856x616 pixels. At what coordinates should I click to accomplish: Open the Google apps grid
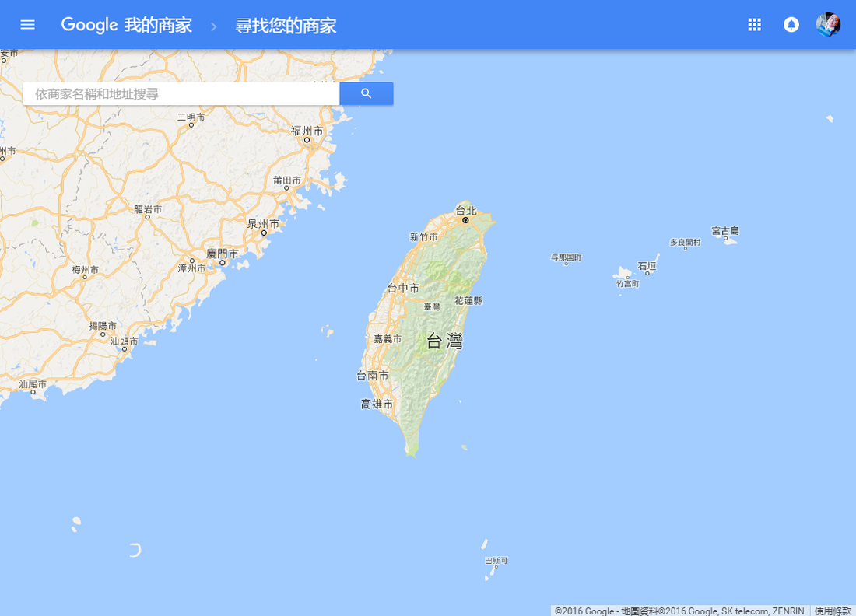(755, 25)
